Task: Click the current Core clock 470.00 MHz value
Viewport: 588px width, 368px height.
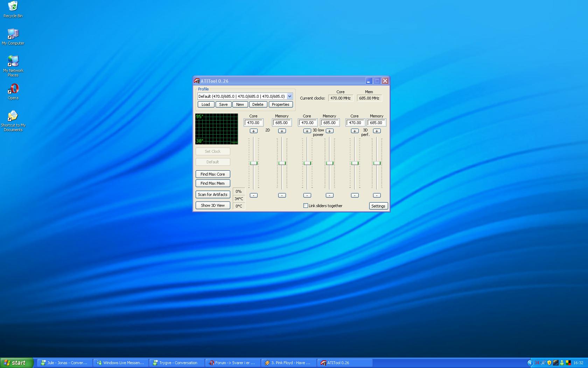Action: 341,98
